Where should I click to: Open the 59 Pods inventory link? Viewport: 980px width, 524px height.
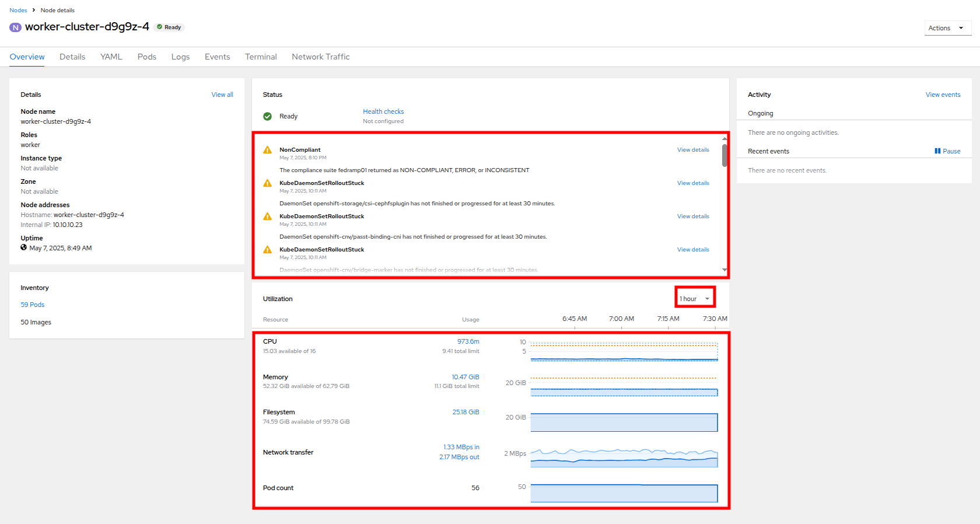(33, 305)
